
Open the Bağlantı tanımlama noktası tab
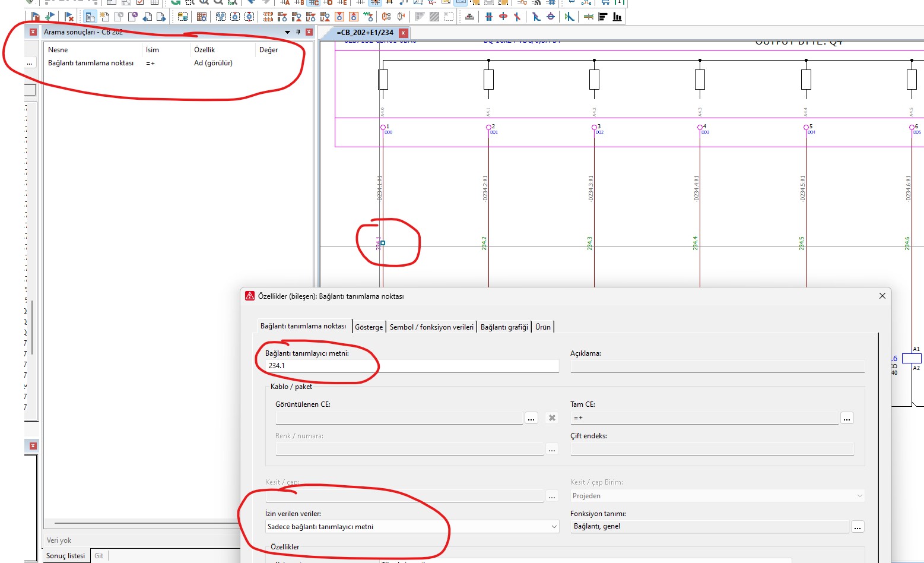pos(303,326)
